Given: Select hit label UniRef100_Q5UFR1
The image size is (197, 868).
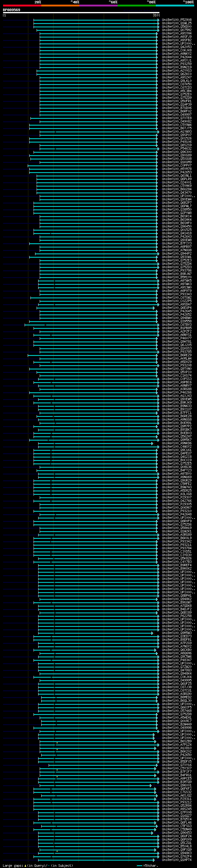Looking at the screenshot, I should click(177, 101).
